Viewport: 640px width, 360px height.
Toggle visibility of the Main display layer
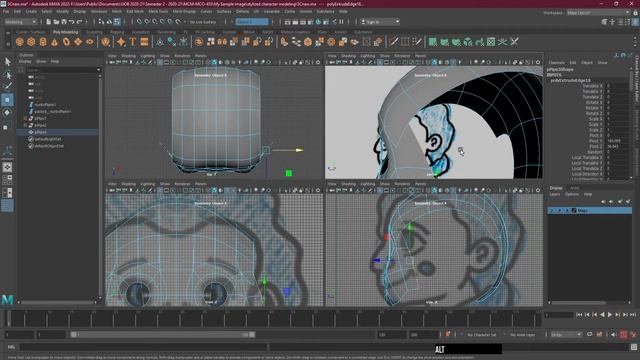click(552, 211)
